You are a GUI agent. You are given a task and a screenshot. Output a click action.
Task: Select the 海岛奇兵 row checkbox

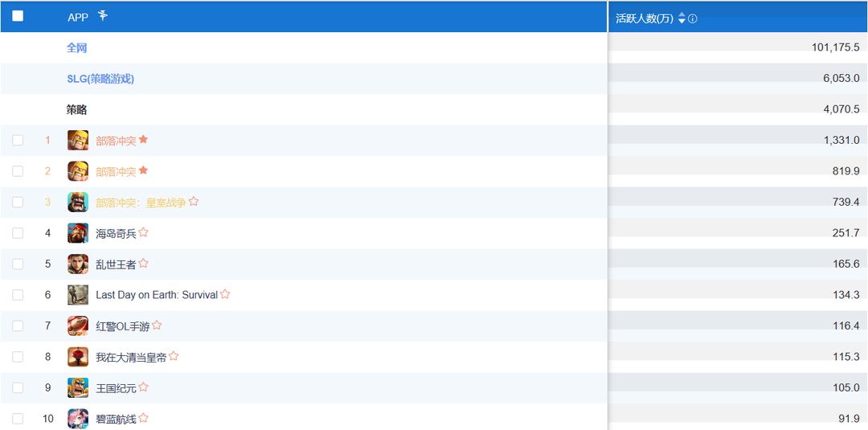pos(18,233)
